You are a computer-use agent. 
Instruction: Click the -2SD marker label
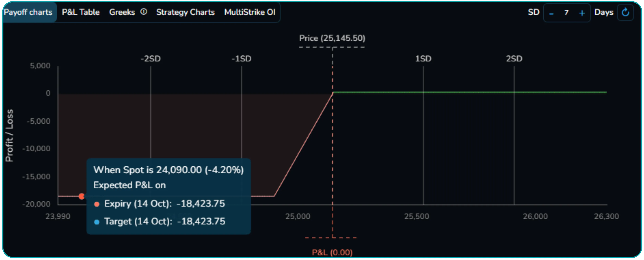151,59
